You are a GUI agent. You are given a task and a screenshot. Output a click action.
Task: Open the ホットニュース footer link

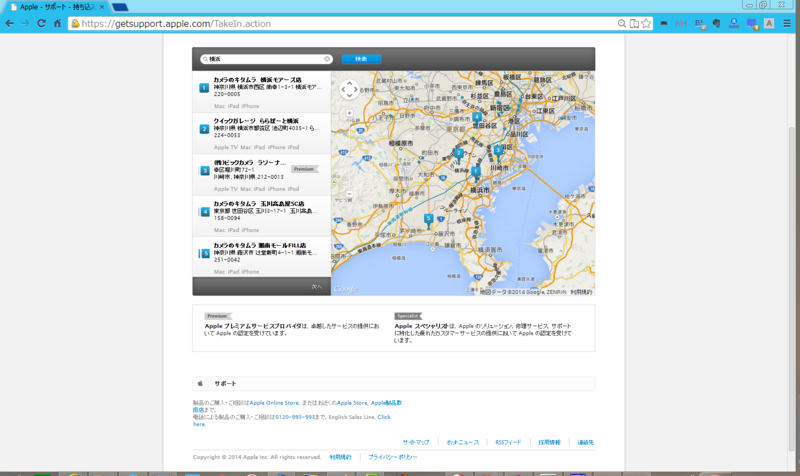(463, 442)
